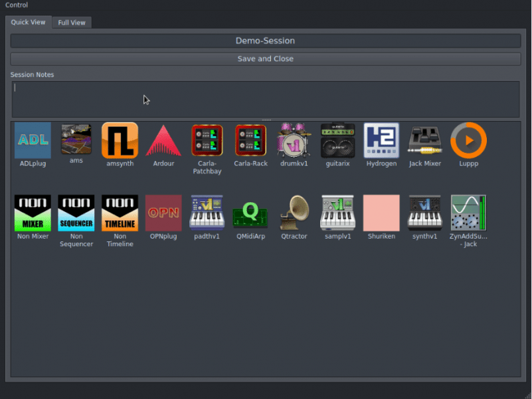Open the ams launcher icon
This screenshot has width=532, height=399.
click(x=76, y=139)
